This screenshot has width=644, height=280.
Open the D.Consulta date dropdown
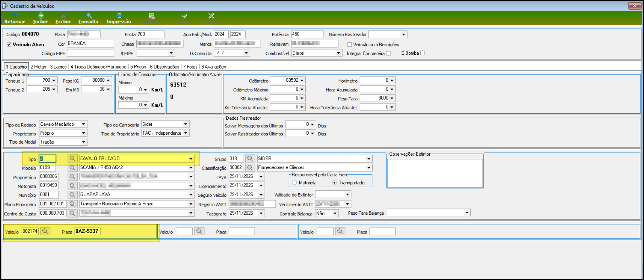[x=246, y=53]
